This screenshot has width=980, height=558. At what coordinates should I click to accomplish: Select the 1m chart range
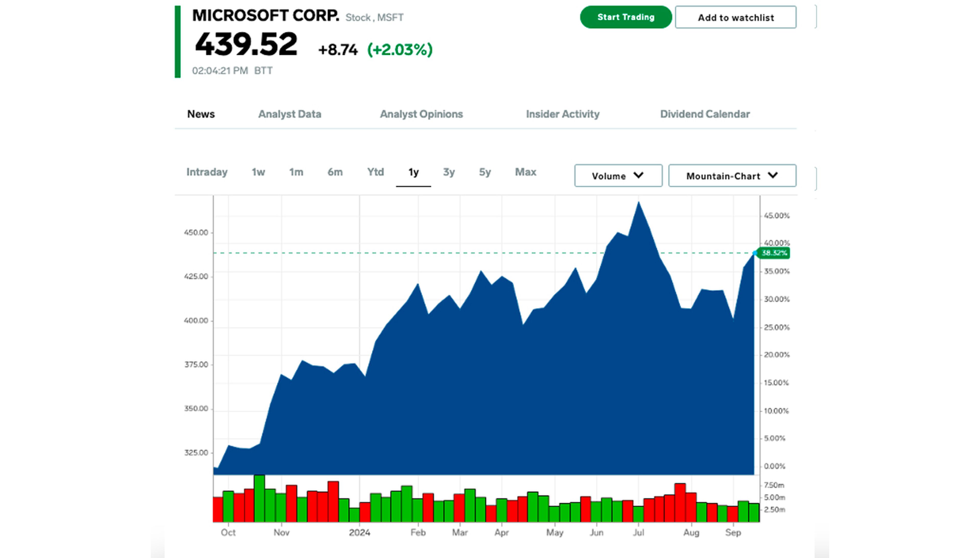[x=296, y=172]
